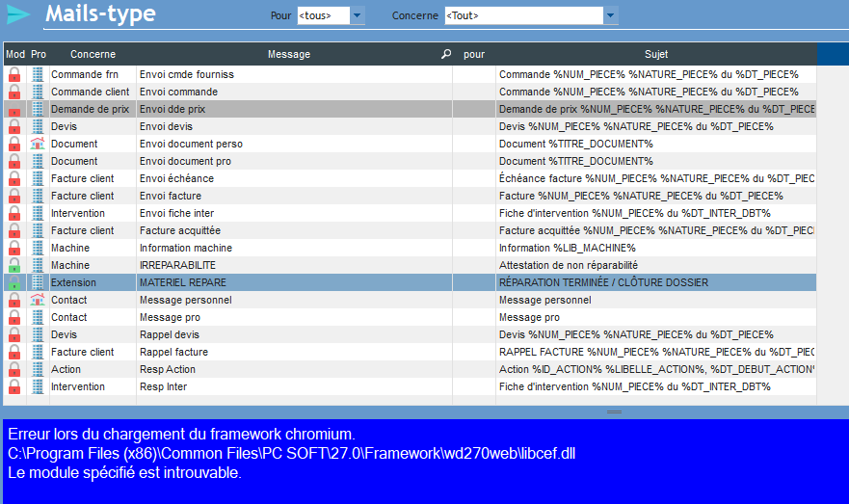Click building icon on Envoi facture row

[x=38, y=197]
